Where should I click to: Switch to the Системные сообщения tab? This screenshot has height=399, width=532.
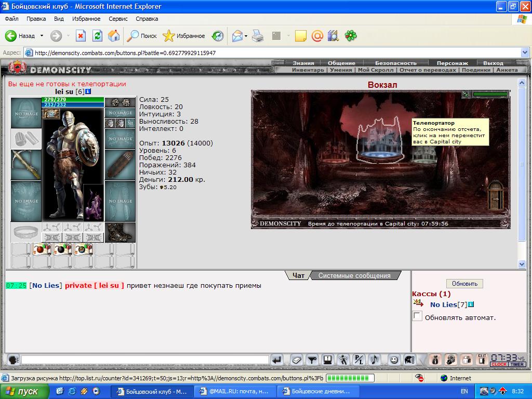click(354, 275)
